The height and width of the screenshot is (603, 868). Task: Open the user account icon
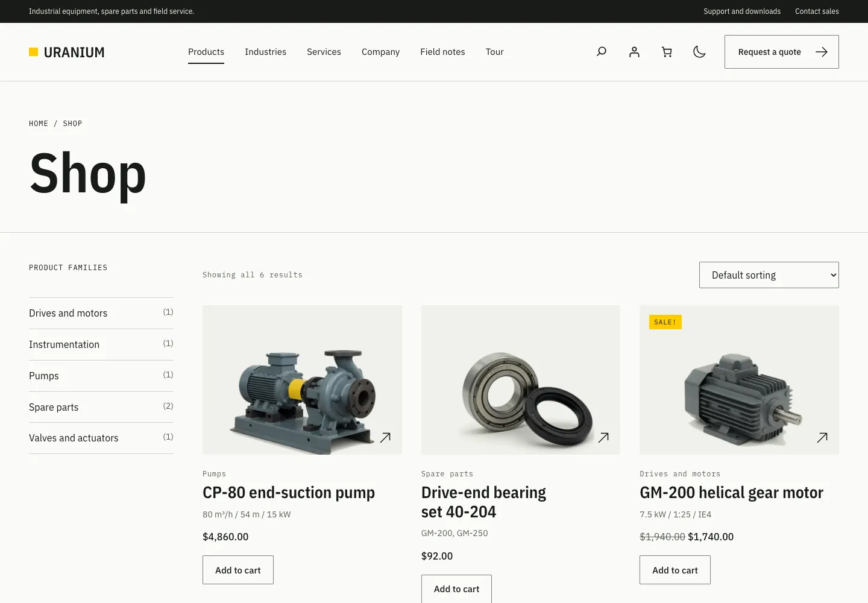coord(634,52)
